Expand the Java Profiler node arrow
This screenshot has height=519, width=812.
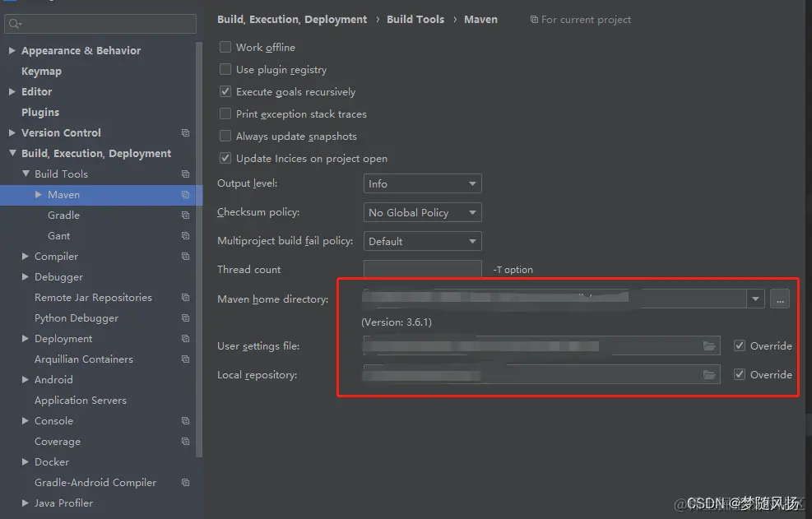tap(25, 503)
